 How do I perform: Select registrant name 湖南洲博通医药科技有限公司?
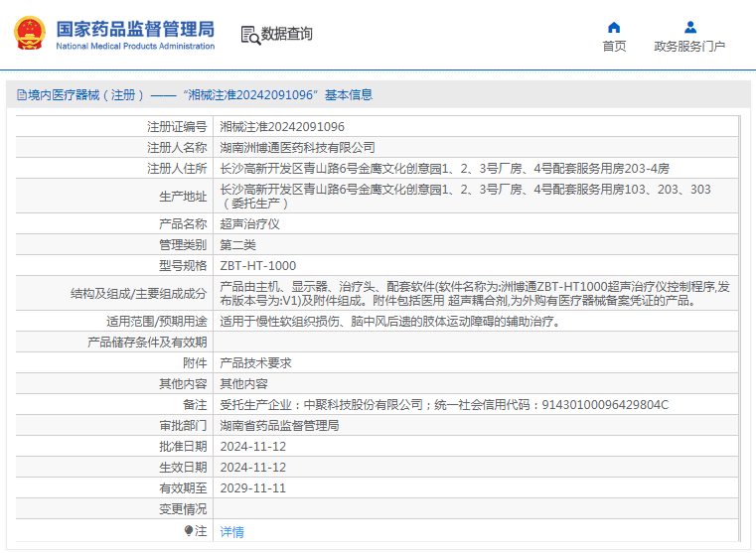(x=297, y=147)
